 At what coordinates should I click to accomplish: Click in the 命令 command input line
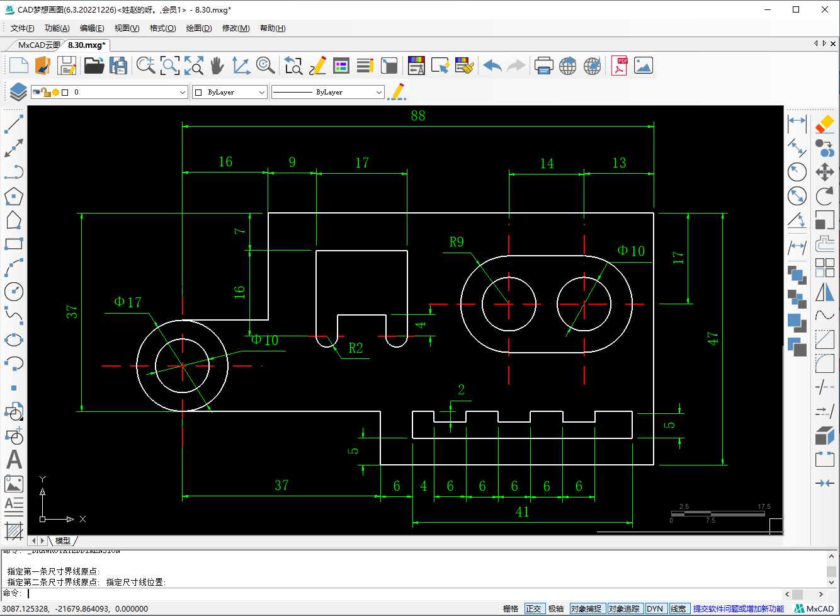pyautogui.click(x=403, y=593)
